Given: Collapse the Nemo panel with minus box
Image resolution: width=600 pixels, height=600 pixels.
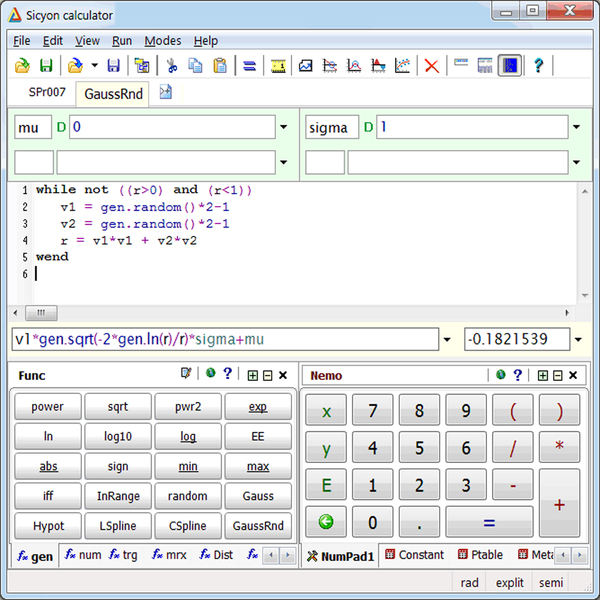Looking at the screenshot, I should point(558,375).
